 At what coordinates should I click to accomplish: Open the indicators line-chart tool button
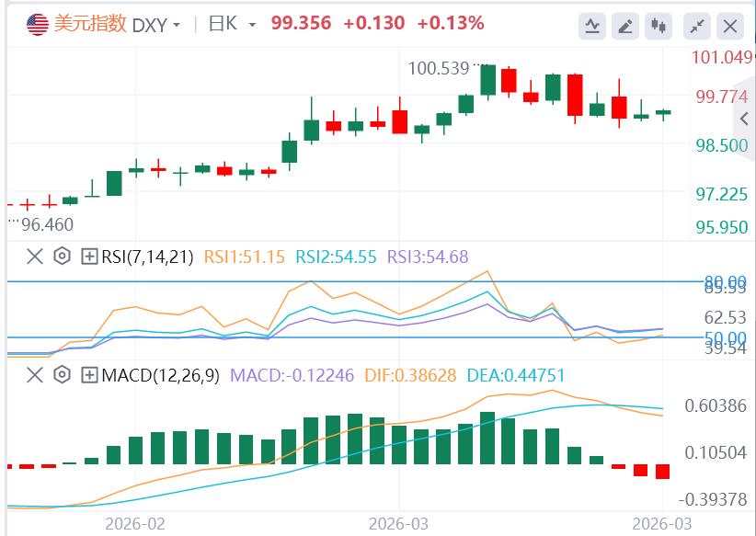point(592,26)
